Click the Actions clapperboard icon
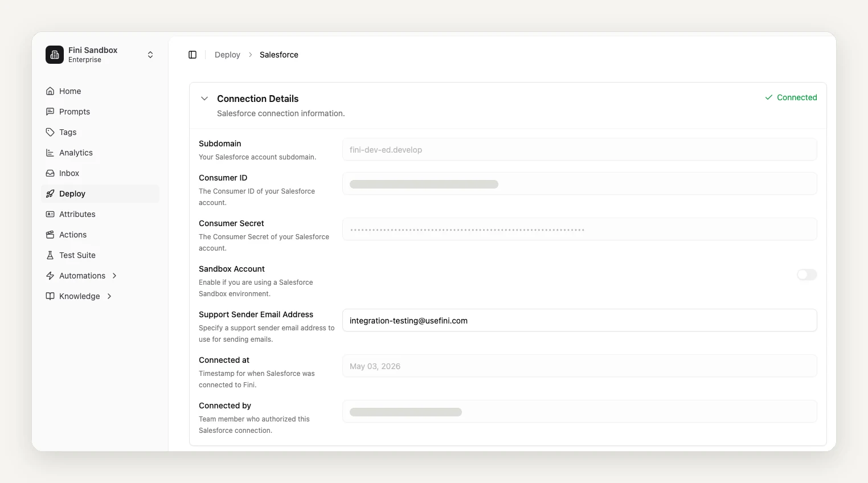 point(50,235)
